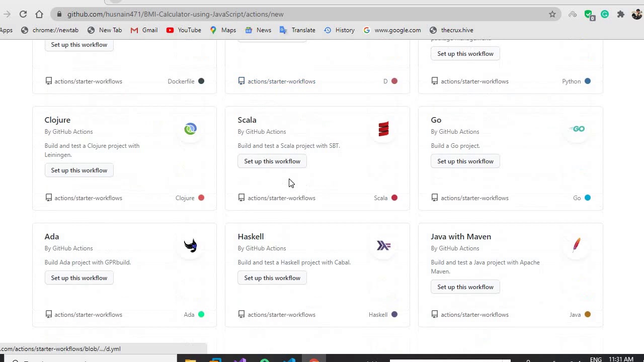This screenshot has height=362, width=644.
Task: Open the History bookmark
Action: [339, 30]
